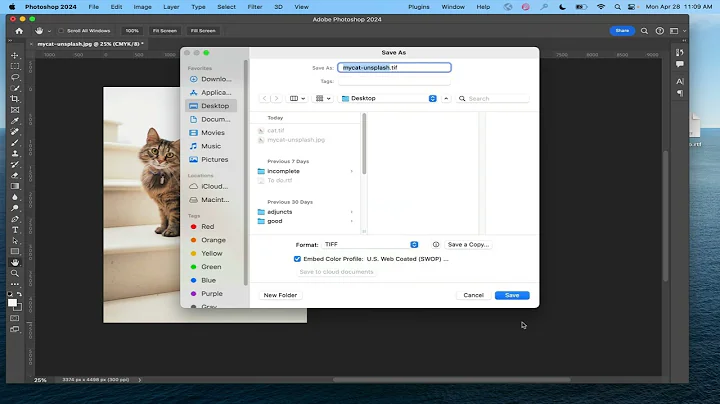Viewport: 720px width, 404px height.
Task: Select the Zoom tool in toolbar
Action: (15, 274)
